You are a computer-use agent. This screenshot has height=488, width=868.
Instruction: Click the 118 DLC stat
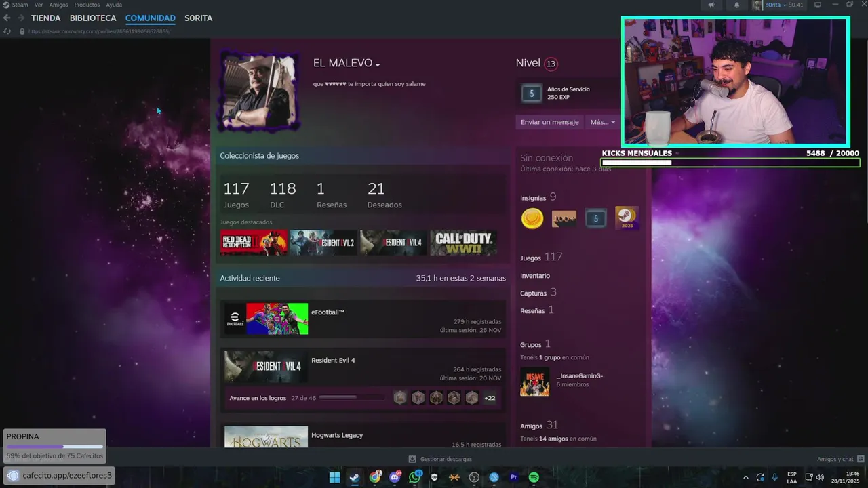click(283, 195)
